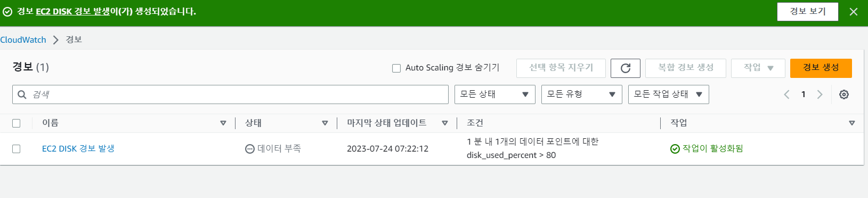This screenshot has width=868, height=198.
Task: Click the magnifier icon in search box
Action: 22,94
